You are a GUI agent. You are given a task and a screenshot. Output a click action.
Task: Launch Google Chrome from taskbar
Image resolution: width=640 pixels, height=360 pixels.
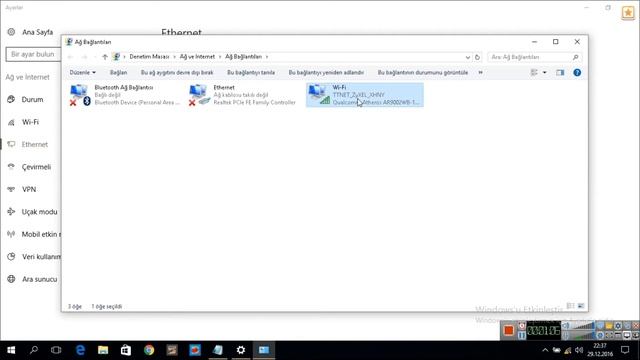pos(149,350)
